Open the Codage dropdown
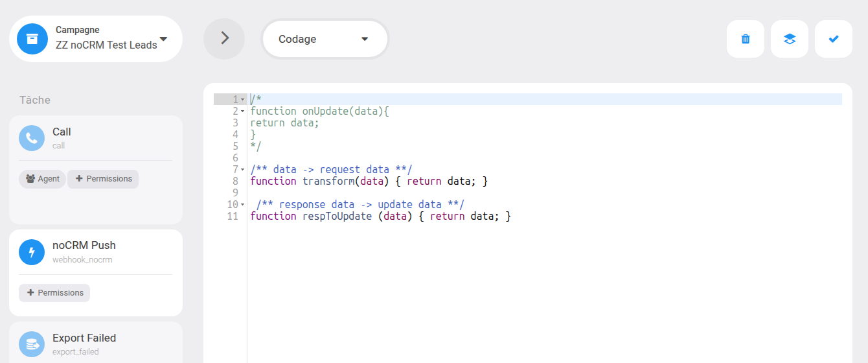This screenshot has width=868, height=363. pos(325,39)
